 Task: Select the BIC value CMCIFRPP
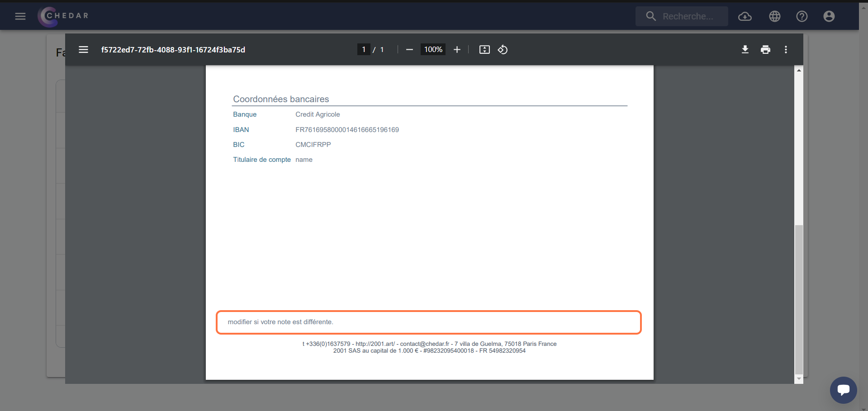[x=313, y=145]
